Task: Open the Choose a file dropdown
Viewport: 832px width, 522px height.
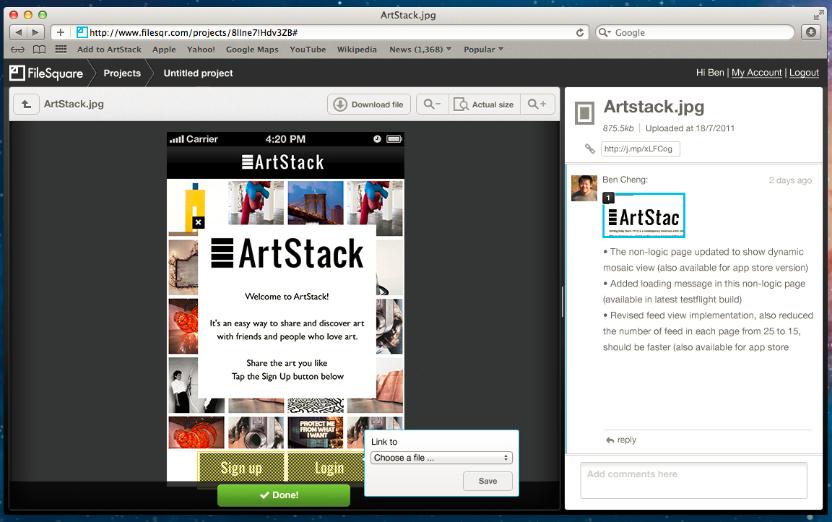Action: click(x=441, y=457)
